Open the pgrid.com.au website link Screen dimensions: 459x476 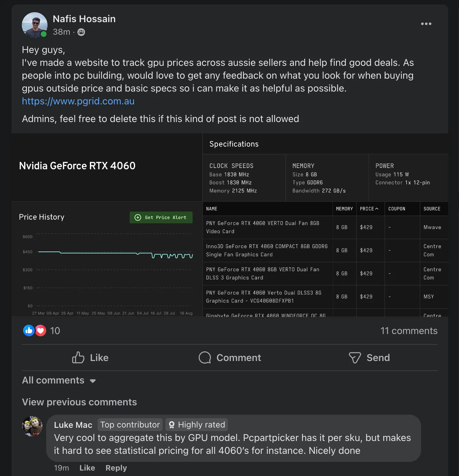coord(78,101)
